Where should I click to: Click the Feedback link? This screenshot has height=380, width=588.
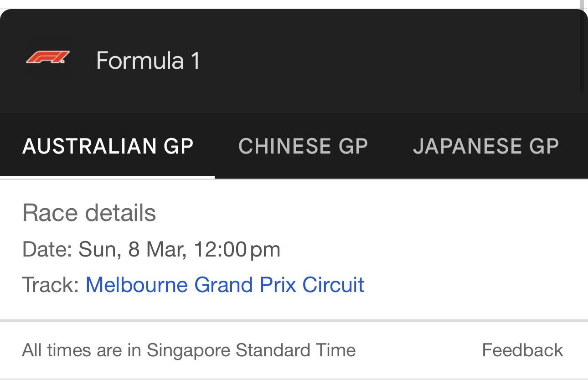(522, 350)
